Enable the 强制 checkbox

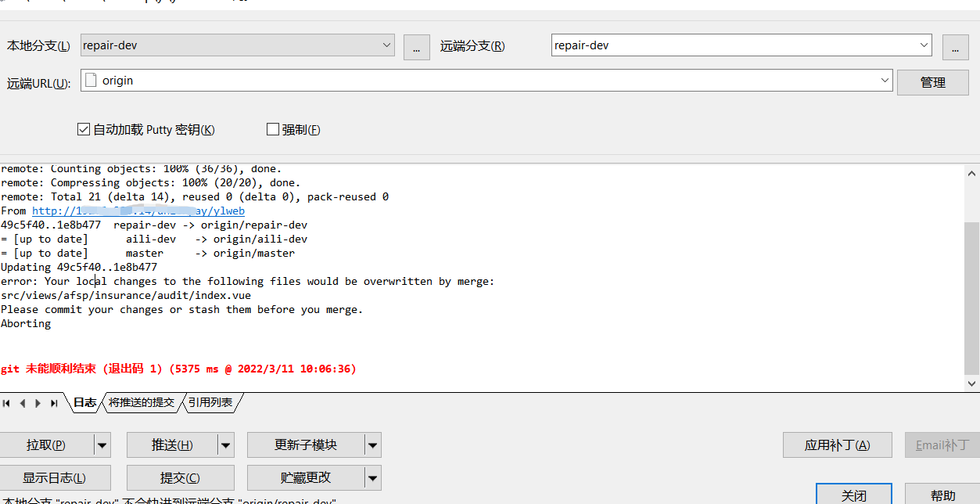(x=273, y=129)
